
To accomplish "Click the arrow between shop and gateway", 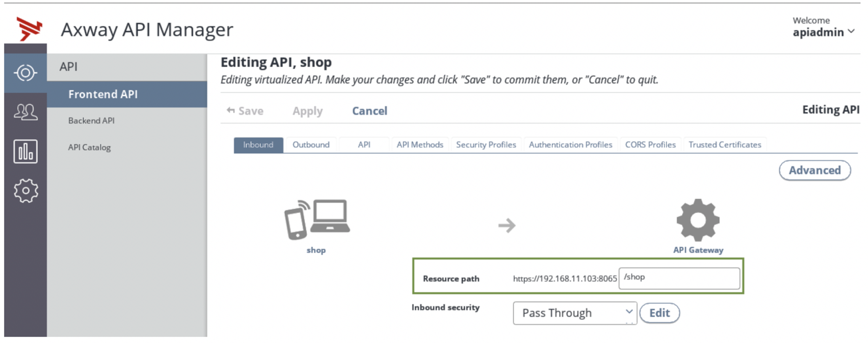I will (x=507, y=226).
